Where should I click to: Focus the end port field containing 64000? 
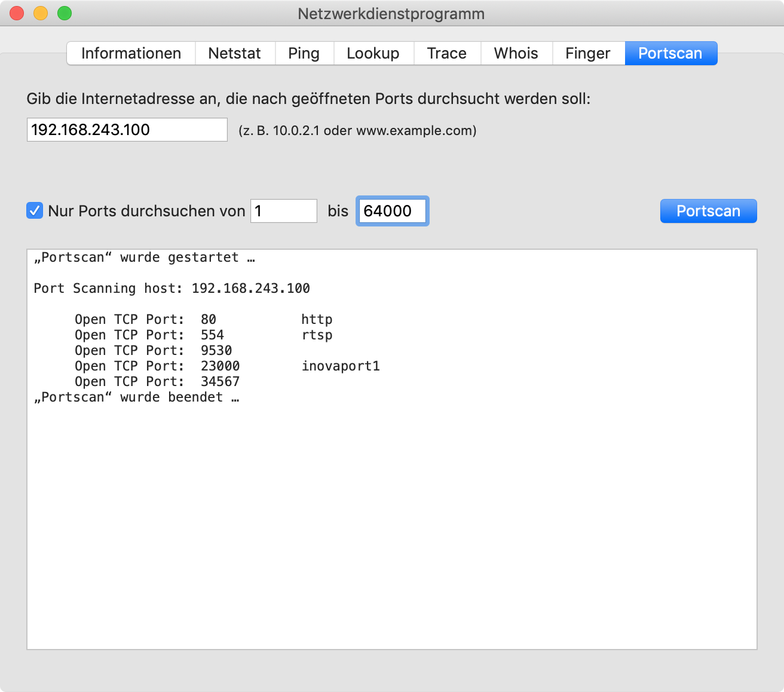[x=393, y=211]
